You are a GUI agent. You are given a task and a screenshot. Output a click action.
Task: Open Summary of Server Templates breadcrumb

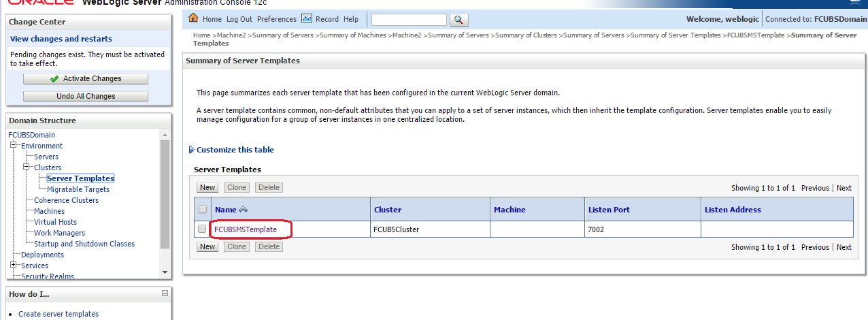[675, 35]
